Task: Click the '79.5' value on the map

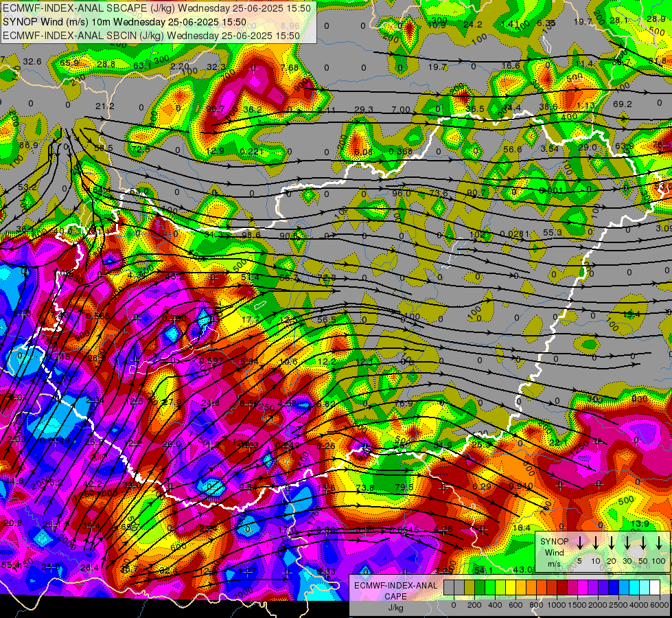Action: point(404,488)
